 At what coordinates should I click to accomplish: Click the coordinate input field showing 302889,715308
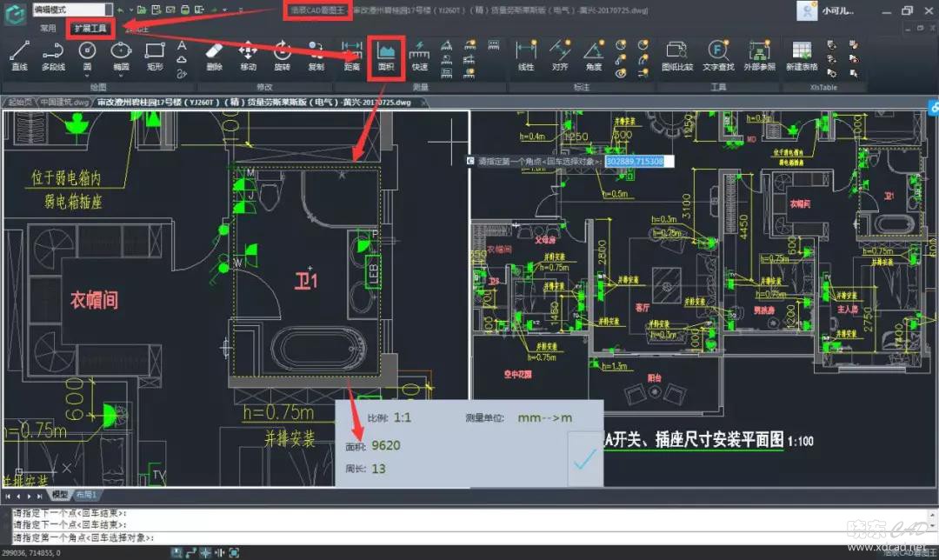(635, 161)
